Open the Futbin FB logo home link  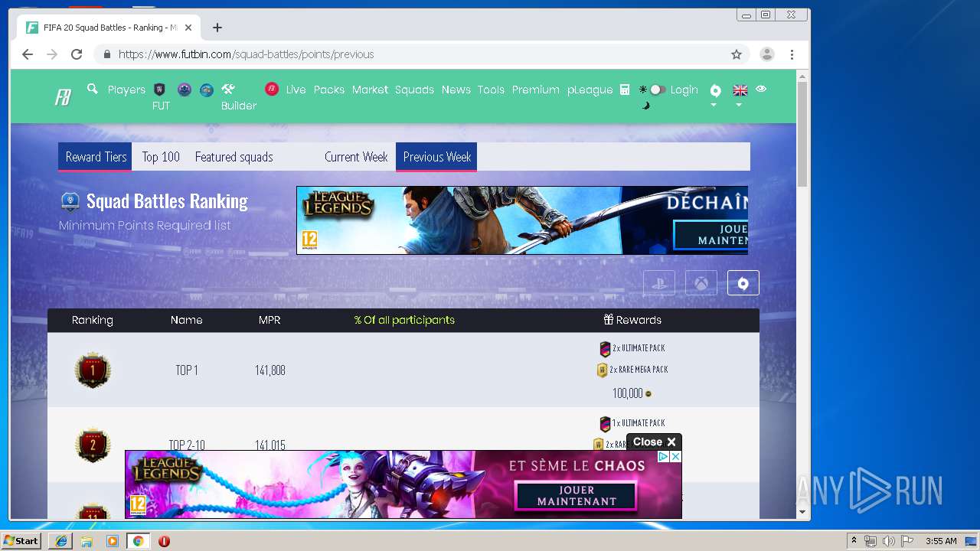(63, 97)
